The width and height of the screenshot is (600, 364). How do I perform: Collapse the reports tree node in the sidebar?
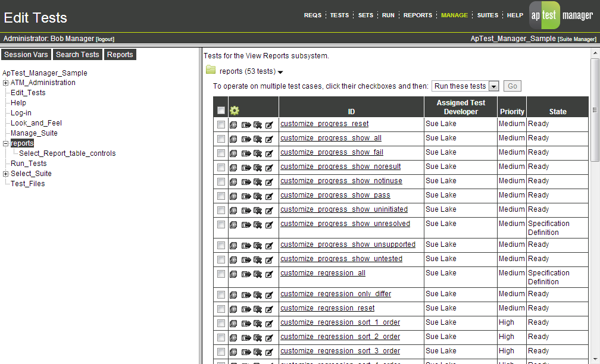(x=6, y=143)
